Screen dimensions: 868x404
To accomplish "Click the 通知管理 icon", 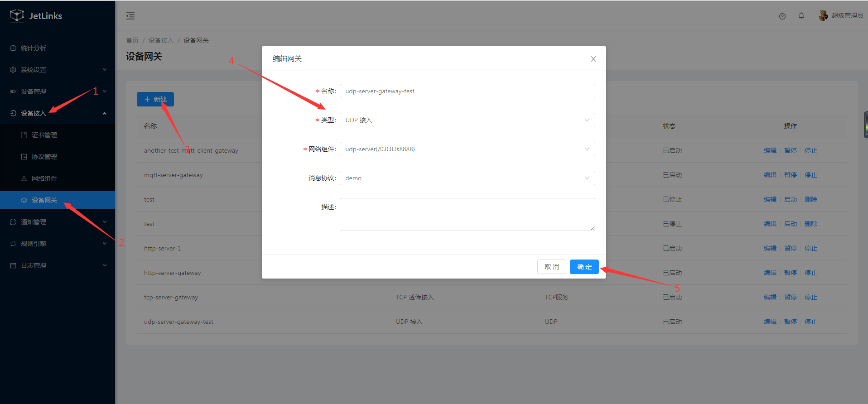I will click(13, 222).
